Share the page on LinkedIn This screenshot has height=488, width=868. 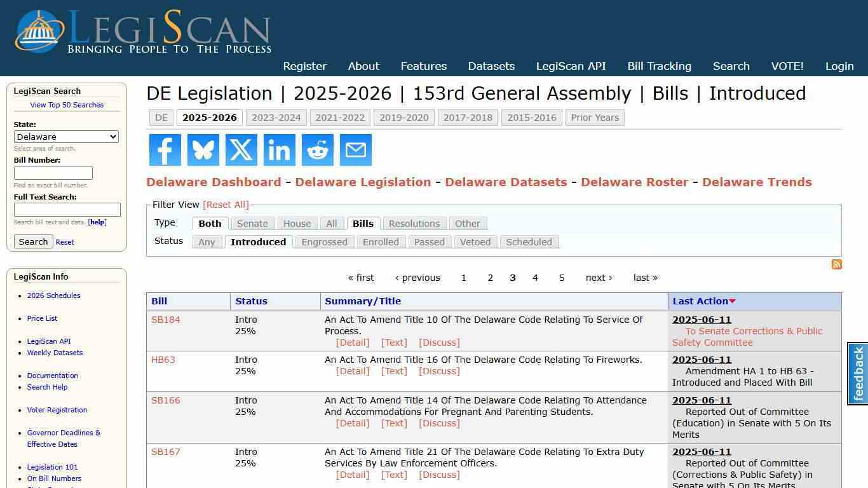[279, 150]
